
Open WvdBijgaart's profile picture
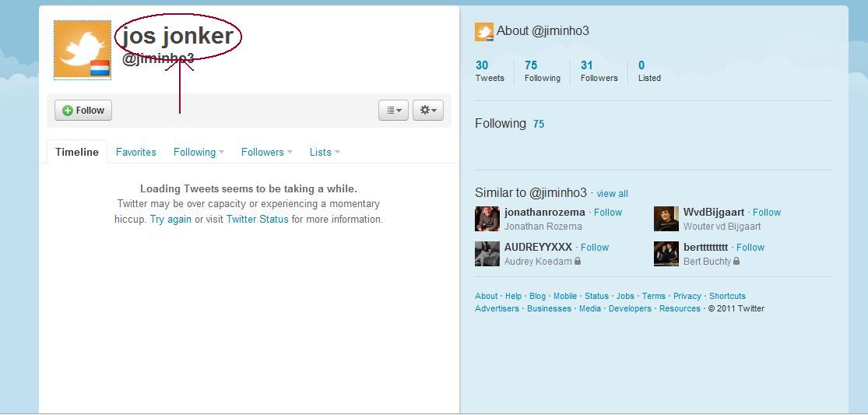(666, 219)
